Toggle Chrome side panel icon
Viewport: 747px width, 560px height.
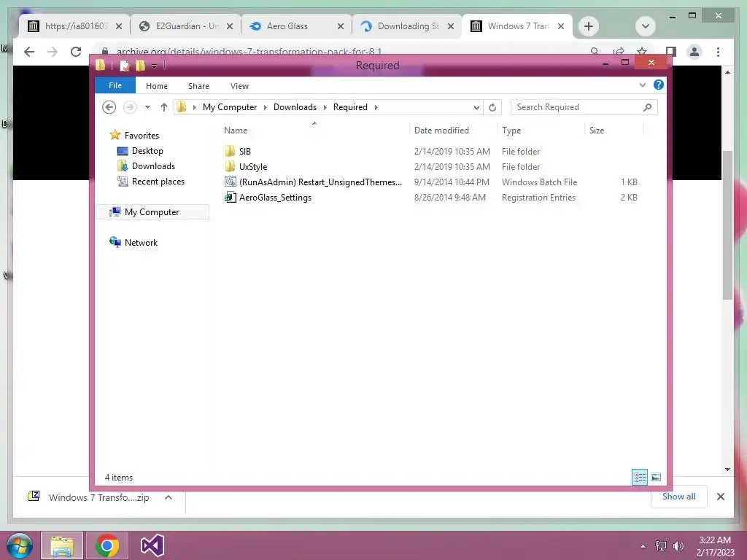[x=671, y=52]
